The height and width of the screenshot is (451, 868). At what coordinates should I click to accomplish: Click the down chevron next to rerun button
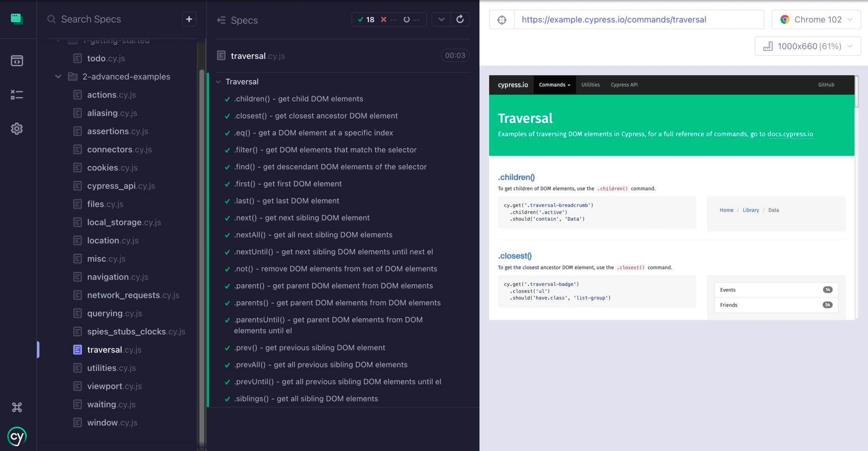tap(441, 20)
